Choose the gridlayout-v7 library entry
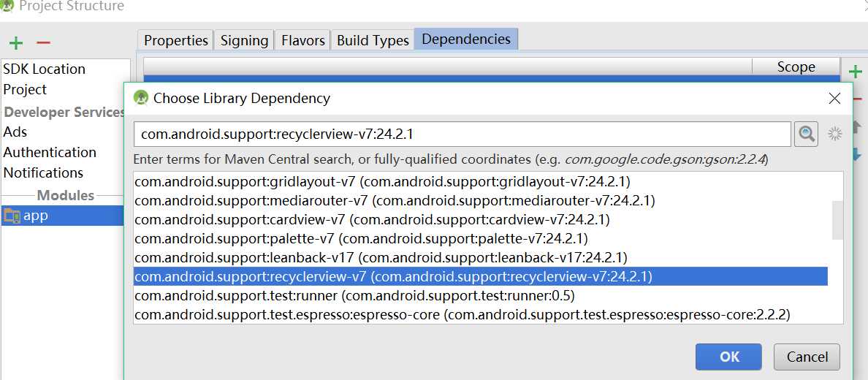 coord(382,181)
